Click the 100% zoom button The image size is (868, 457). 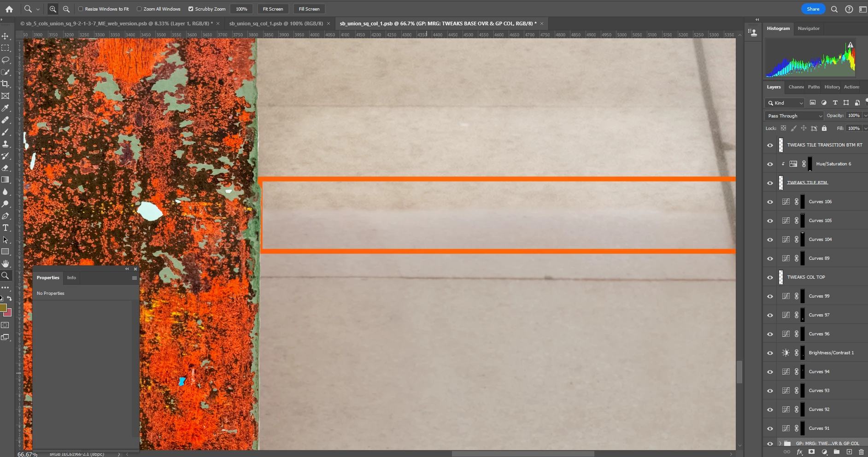[241, 9]
